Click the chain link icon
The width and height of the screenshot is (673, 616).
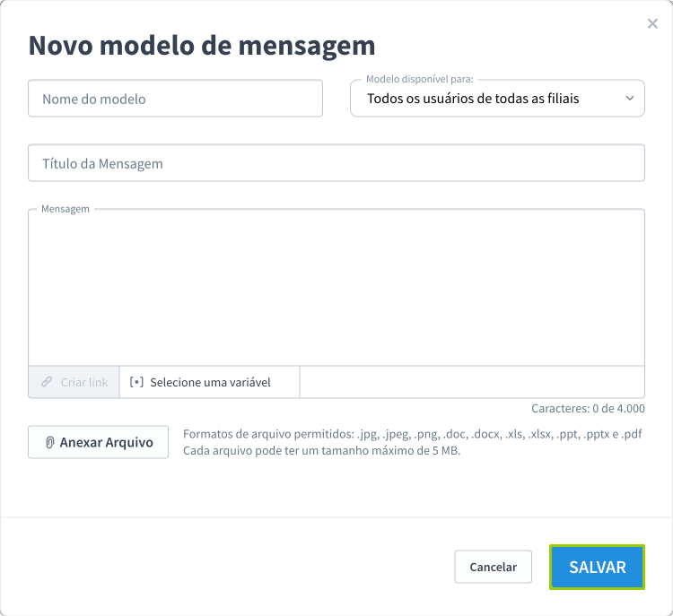pos(47,382)
